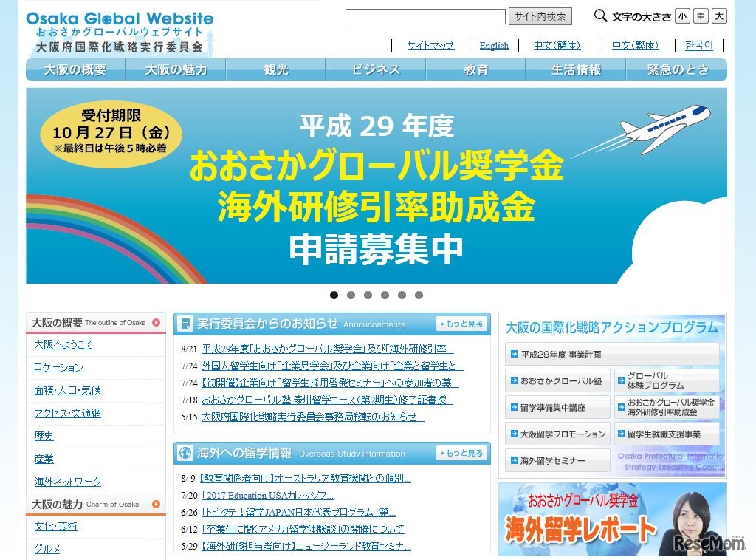Click the orange arrow icon beside 大阪の概要

pos(155,322)
